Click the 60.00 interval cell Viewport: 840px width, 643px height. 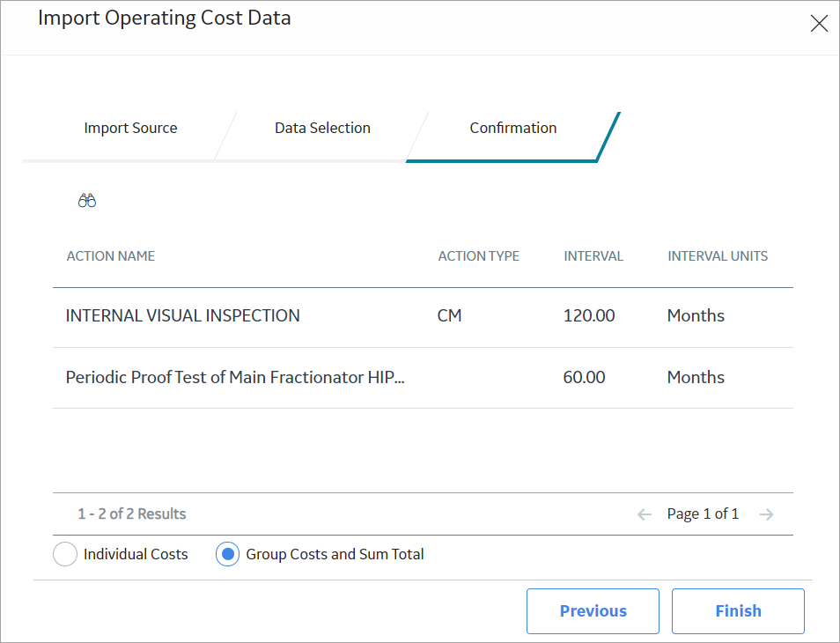point(584,377)
